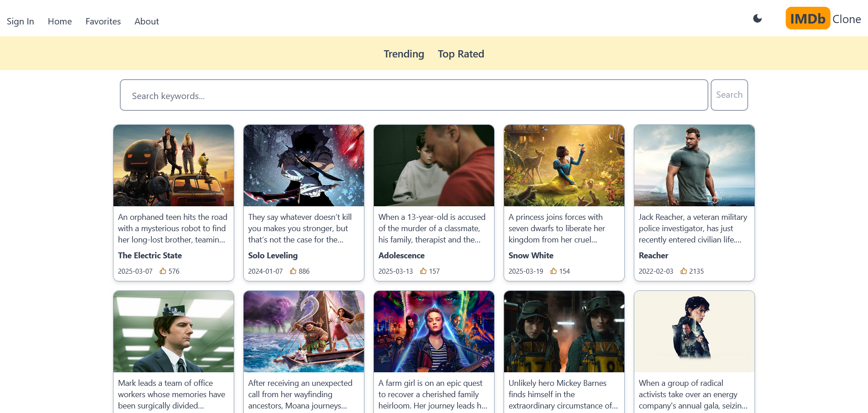Click the vote count '576'
868x413 pixels.
click(174, 271)
